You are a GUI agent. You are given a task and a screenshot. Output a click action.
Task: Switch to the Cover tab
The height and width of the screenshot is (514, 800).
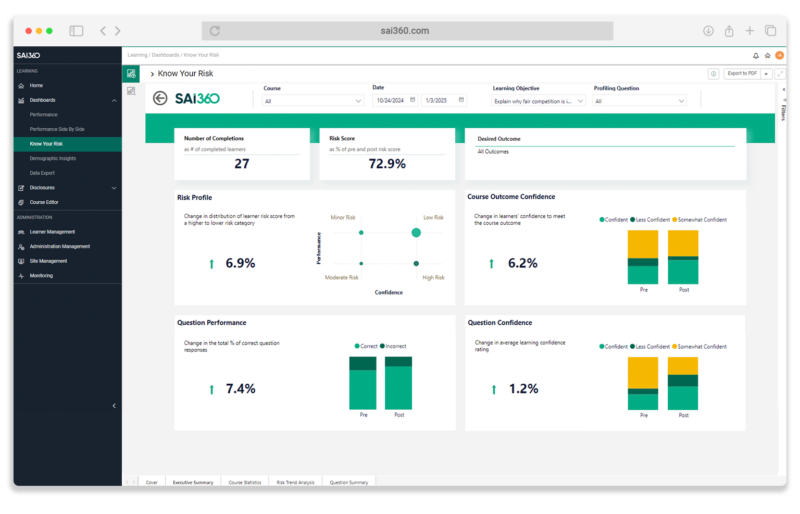152,483
